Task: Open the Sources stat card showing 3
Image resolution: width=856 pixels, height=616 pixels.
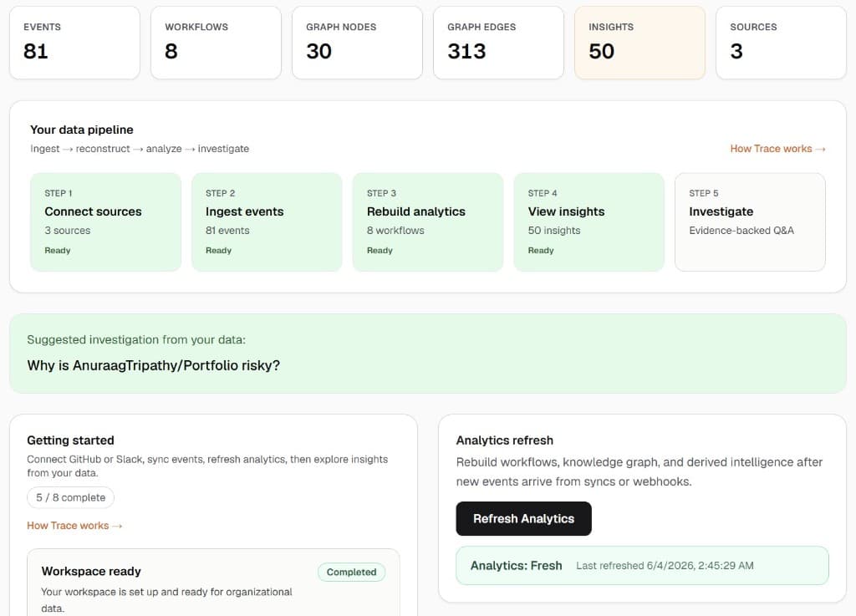Action: (782, 43)
